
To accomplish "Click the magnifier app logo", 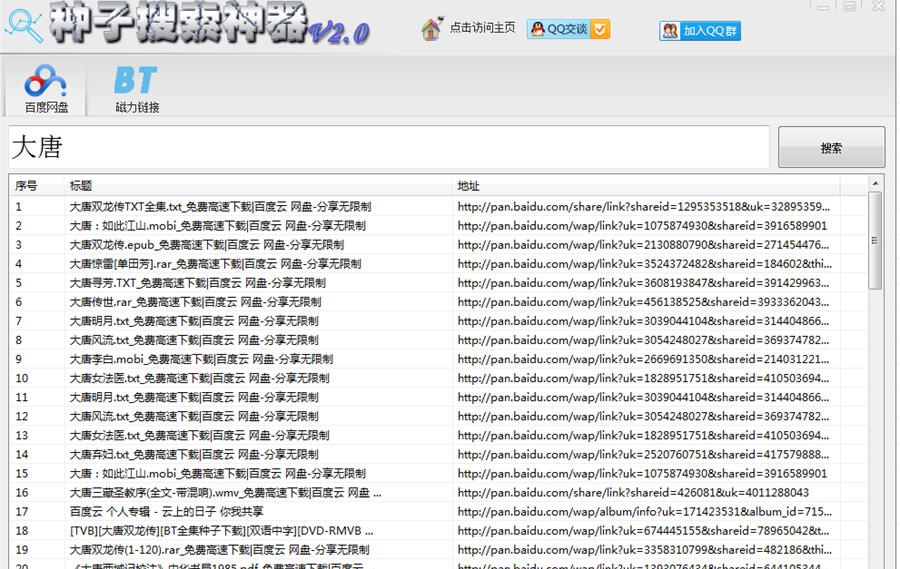I will [x=24, y=26].
